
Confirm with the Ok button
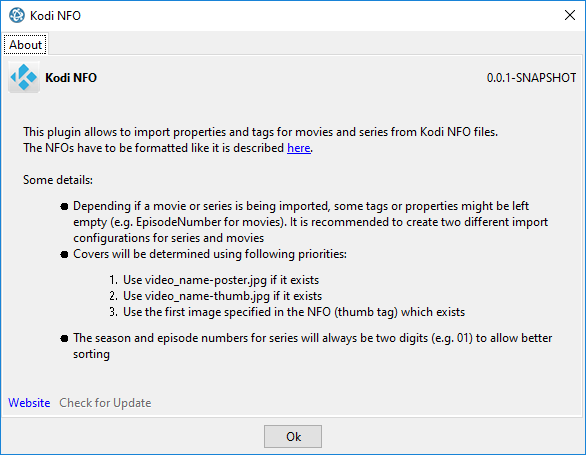[293, 436]
